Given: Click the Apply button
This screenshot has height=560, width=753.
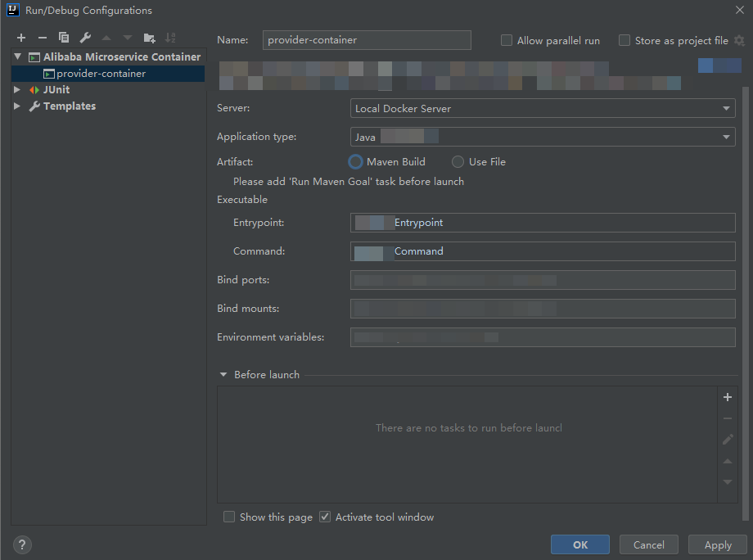Looking at the screenshot, I should tap(718, 544).
